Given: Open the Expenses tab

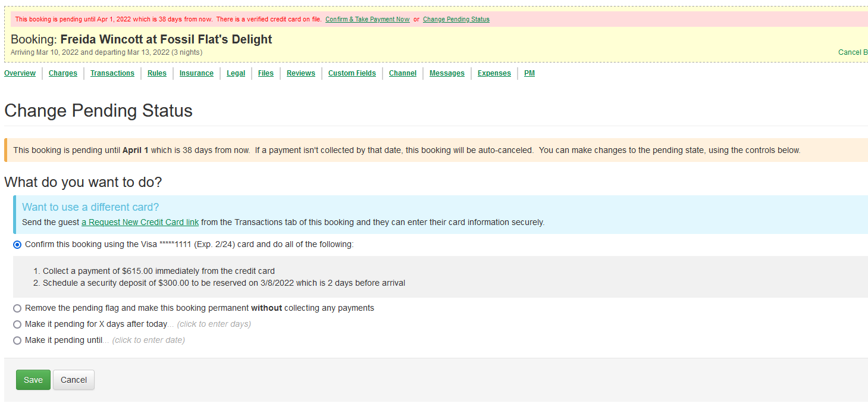Looking at the screenshot, I should coord(494,73).
